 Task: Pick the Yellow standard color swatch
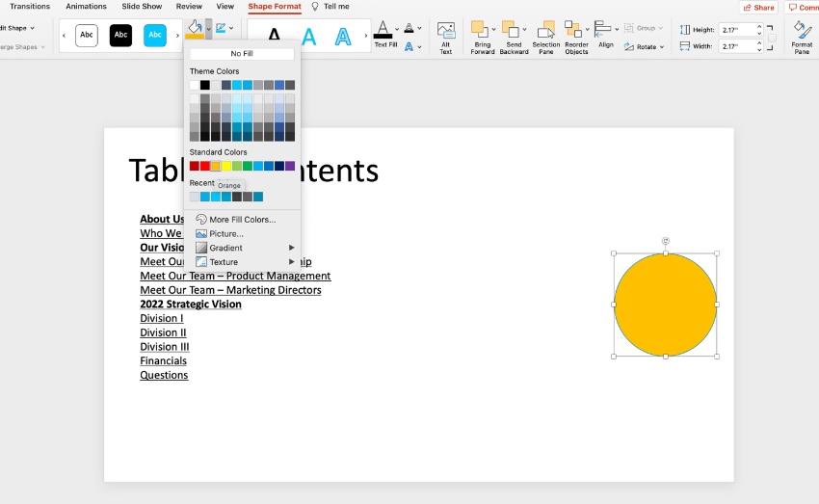coord(226,166)
